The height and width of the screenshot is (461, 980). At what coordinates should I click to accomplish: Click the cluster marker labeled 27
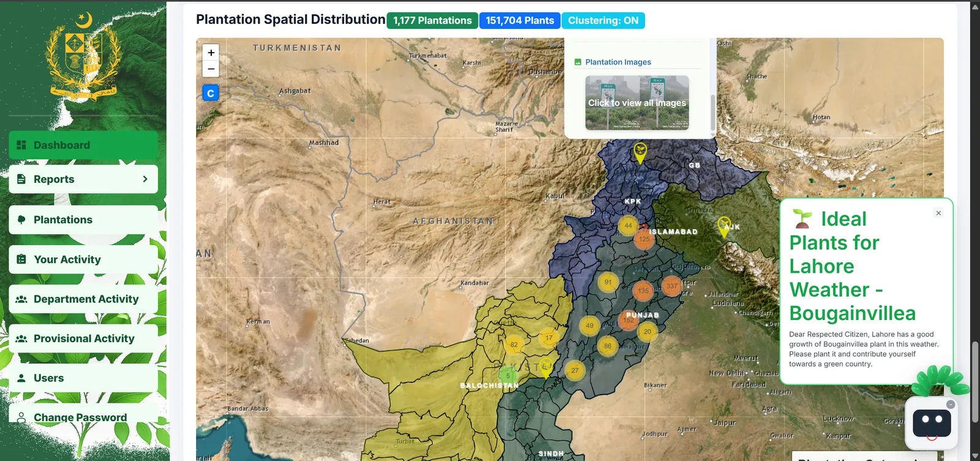click(575, 370)
